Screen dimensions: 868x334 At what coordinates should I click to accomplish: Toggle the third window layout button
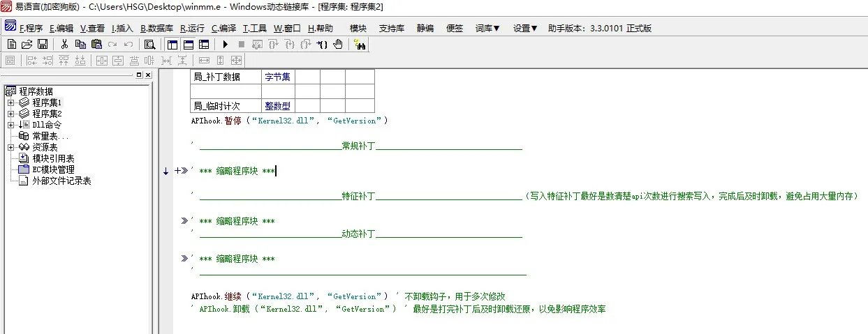(203, 45)
